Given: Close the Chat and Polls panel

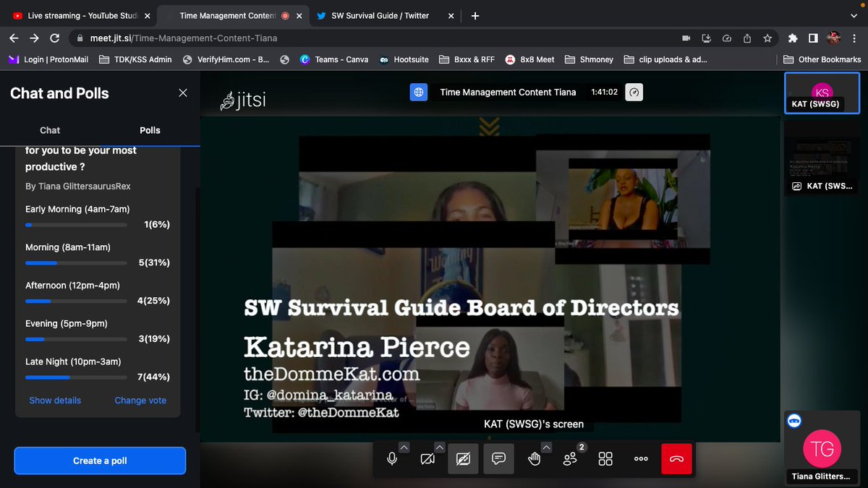Looking at the screenshot, I should [183, 93].
